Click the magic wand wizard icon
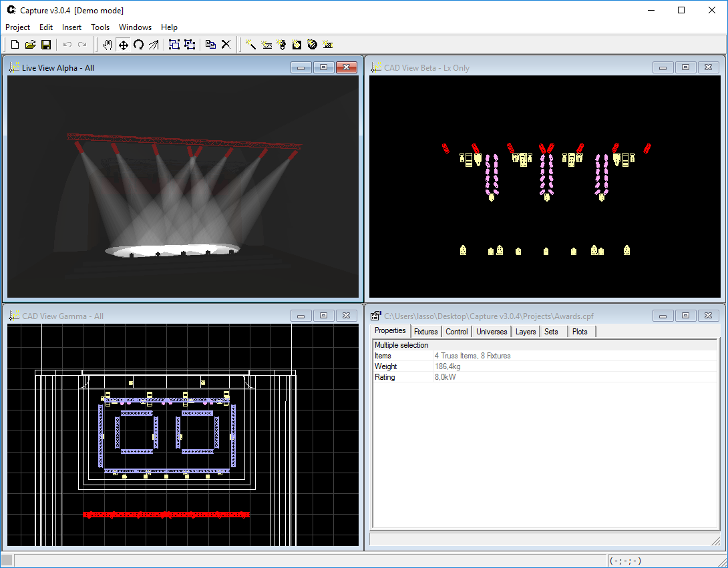Screen dimensions: 728x568 coord(251,45)
